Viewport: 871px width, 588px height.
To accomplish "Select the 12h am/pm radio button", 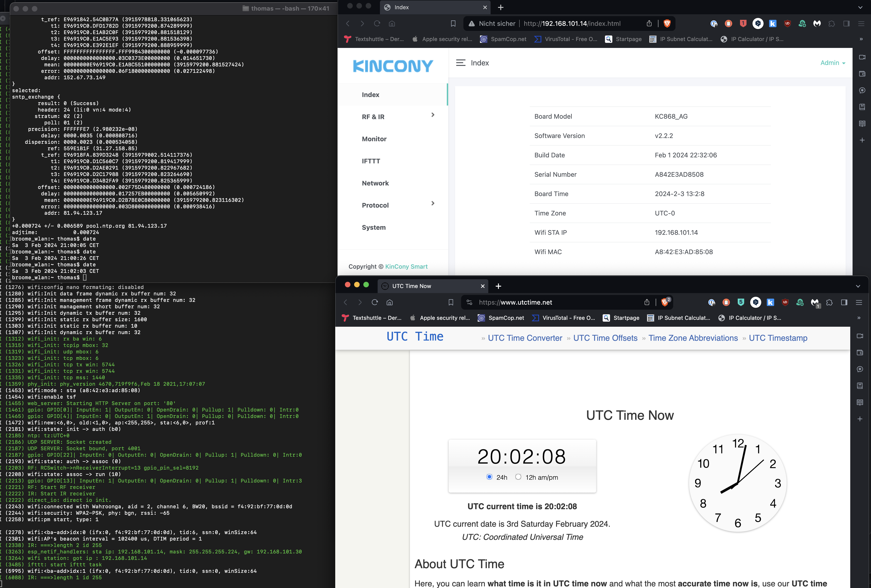I will 518,477.
